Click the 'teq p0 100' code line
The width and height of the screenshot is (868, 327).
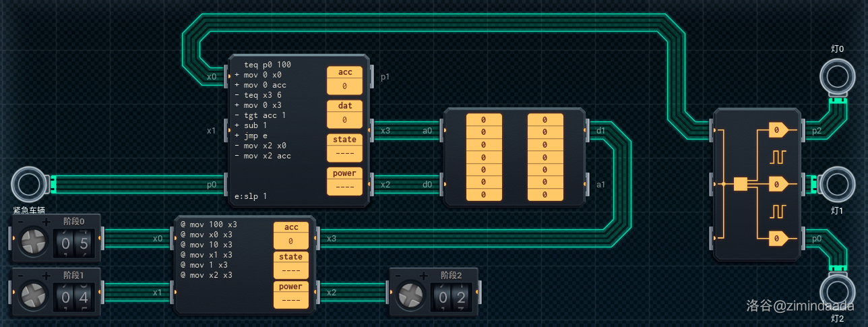268,65
